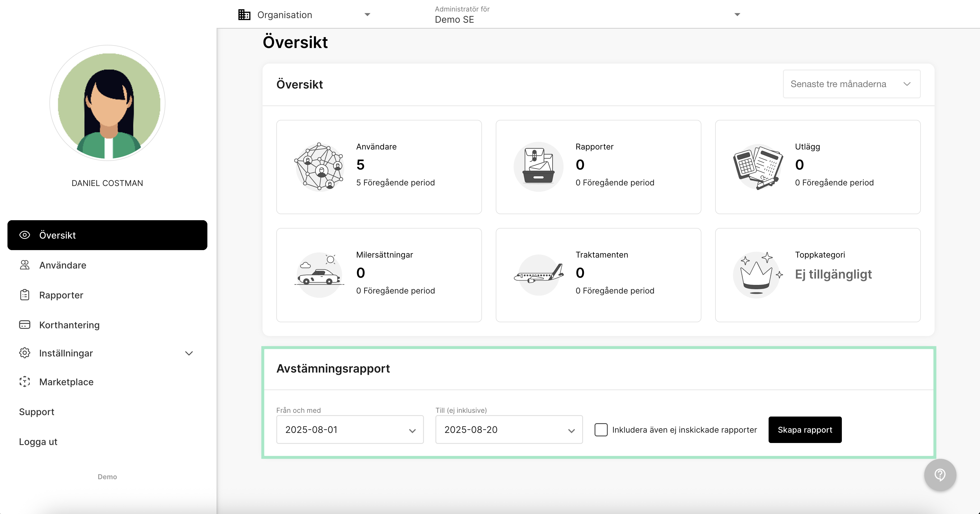Click the 5 Föregående period text
980x514 pixels.
395,183
